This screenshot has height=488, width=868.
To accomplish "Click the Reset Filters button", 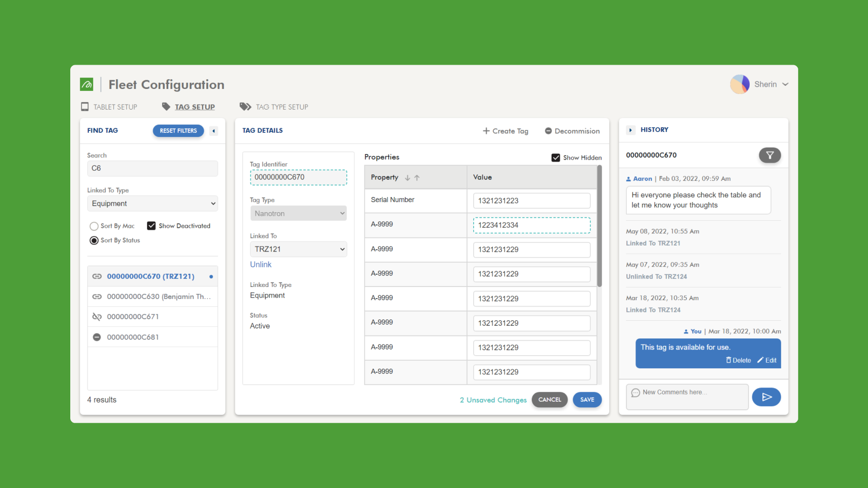I will tap(178, 130).
